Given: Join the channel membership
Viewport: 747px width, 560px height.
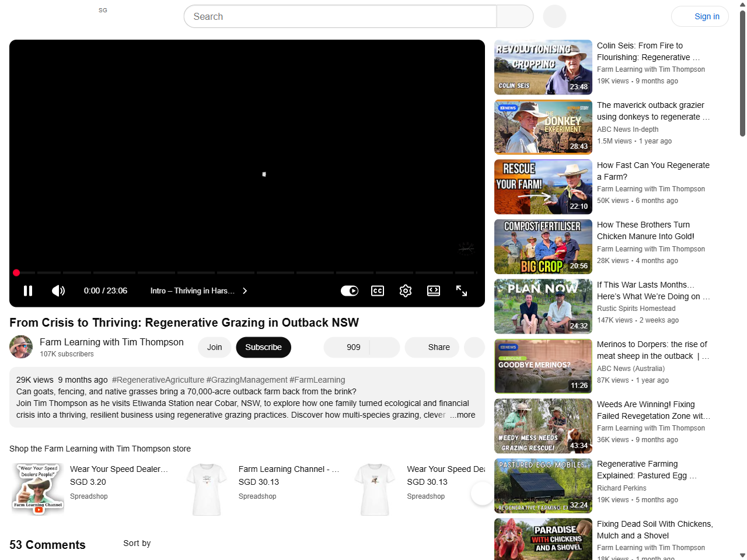Looking at the screenshot, I should pyautogui.click(x=214, y=347).
